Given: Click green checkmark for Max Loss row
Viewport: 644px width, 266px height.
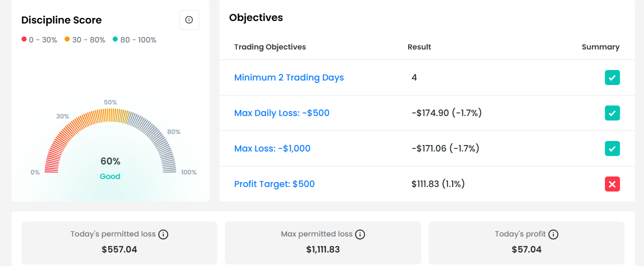Looking at the screenshot, I should point(612,148).
